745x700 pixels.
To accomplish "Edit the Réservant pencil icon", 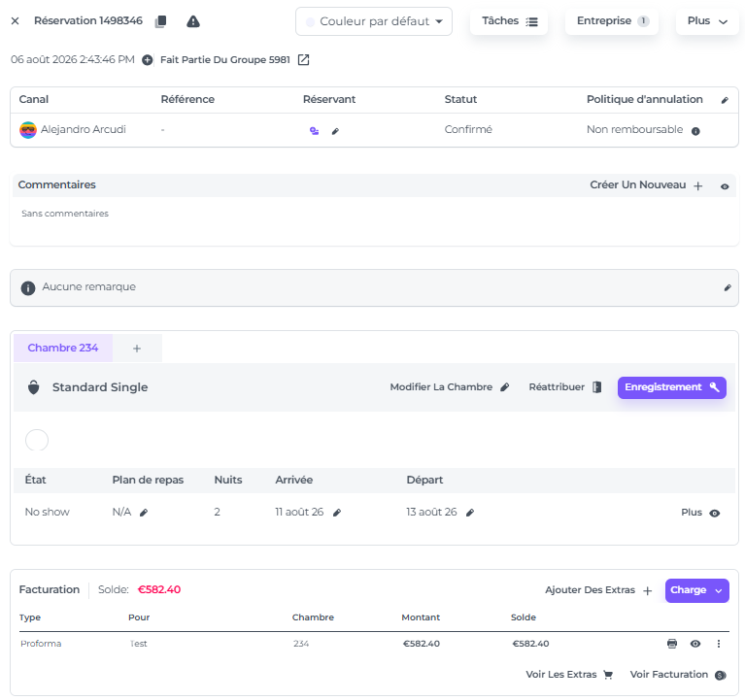I will pos(335,131).
